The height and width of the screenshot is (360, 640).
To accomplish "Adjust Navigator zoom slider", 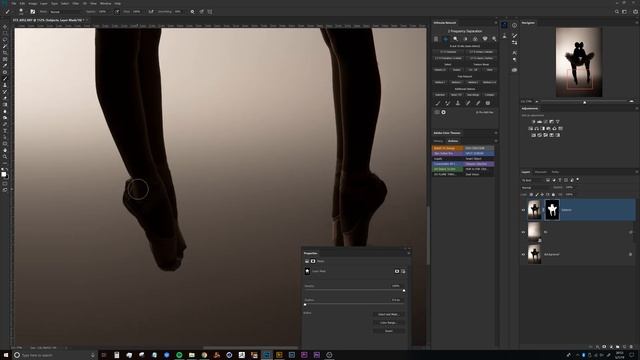I will point(584,102).
